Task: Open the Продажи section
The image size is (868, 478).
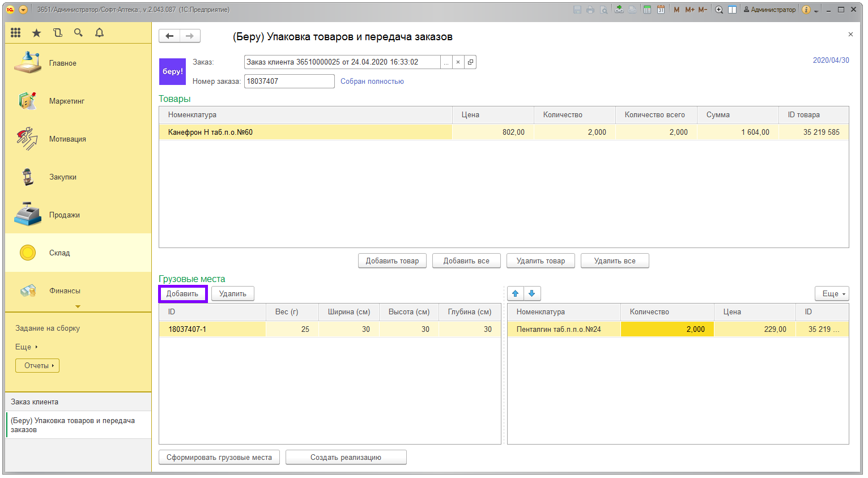Action: (x=64, y=215)
